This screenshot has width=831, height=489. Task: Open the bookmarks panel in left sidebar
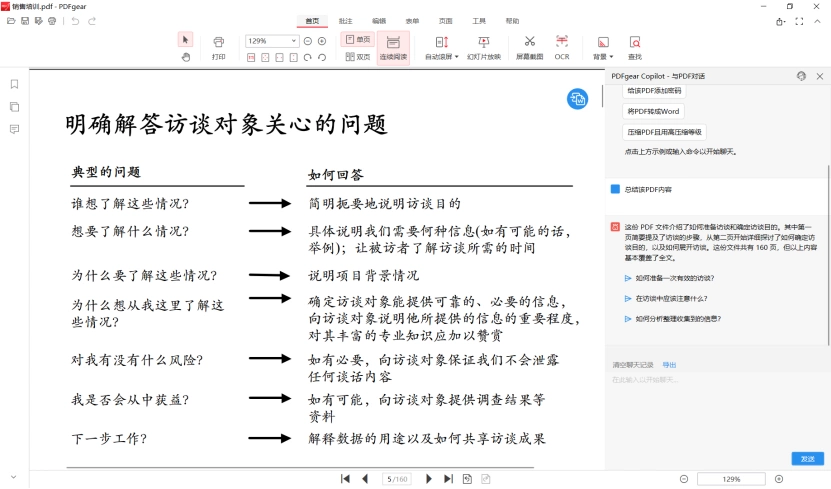point(14,84)
